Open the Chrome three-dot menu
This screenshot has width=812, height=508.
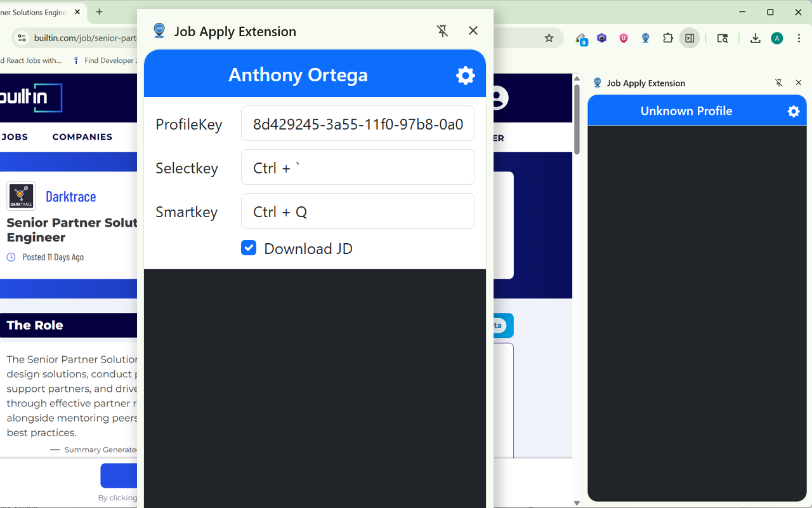(799, 38)
